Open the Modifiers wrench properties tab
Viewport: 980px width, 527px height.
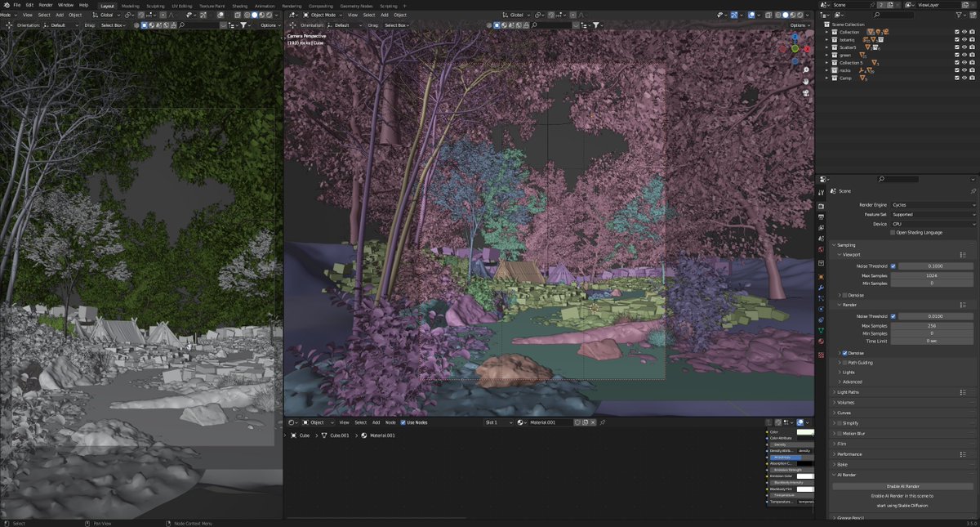tap(821, 288)
